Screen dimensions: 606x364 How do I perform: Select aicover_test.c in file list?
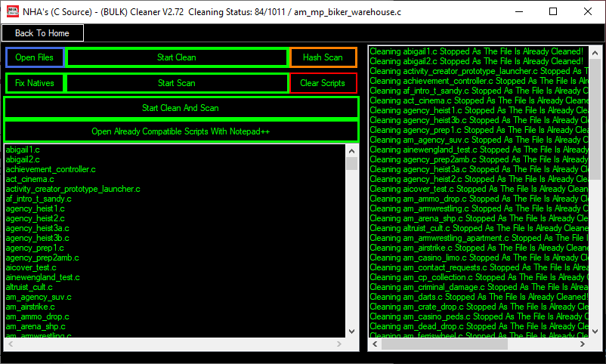coord(31,268)
